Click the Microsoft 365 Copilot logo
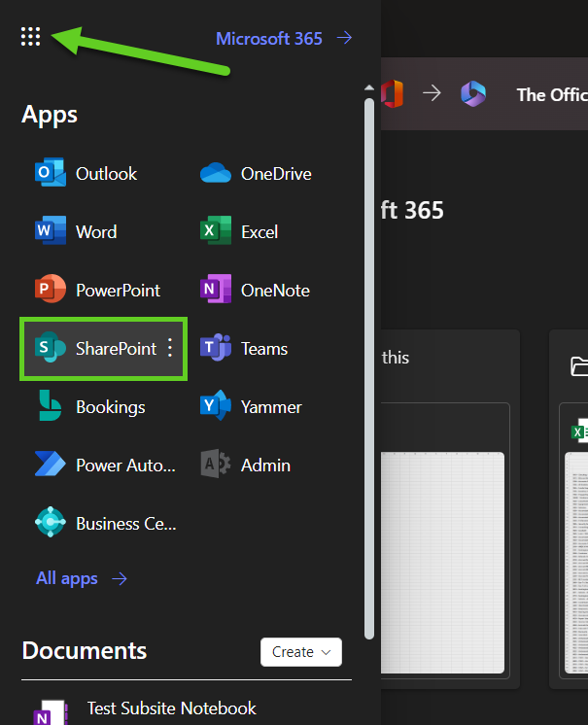 pyautogui.click(x=473, y=94)
